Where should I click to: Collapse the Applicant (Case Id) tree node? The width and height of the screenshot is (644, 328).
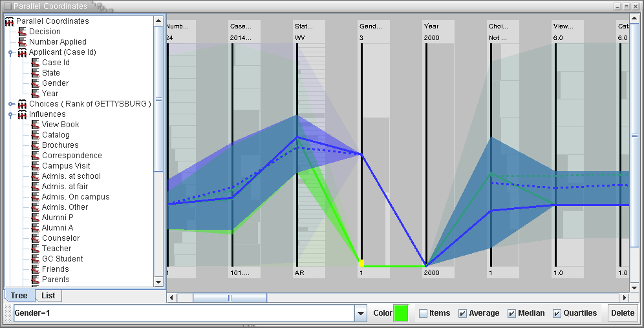pyautogui.click(x=11, y=52)
